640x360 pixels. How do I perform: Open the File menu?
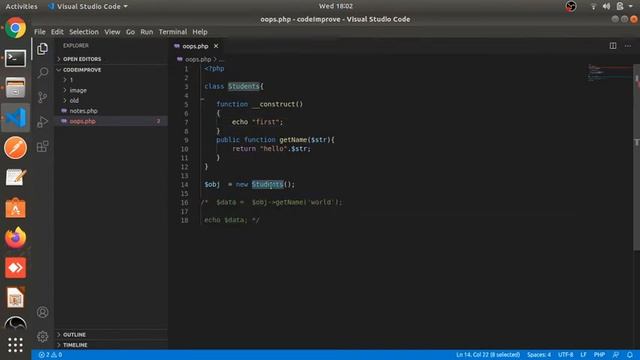tap(40, 32)
